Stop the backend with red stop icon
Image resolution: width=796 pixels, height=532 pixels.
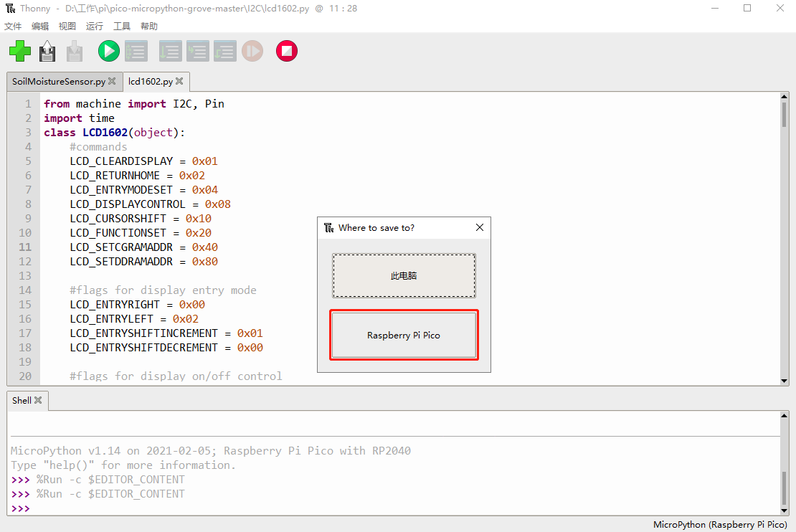(287, 51)
